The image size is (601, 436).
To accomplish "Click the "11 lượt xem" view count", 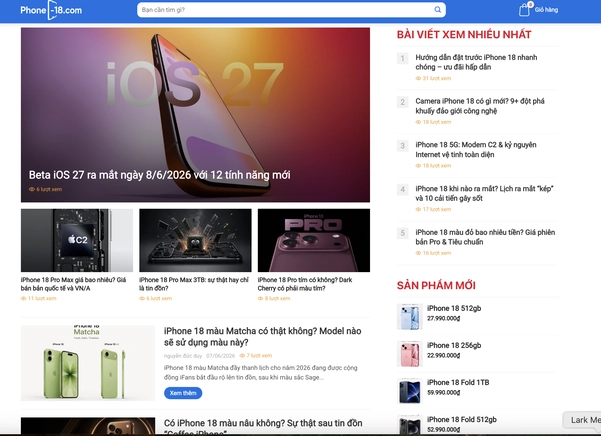I will [39, 298].
